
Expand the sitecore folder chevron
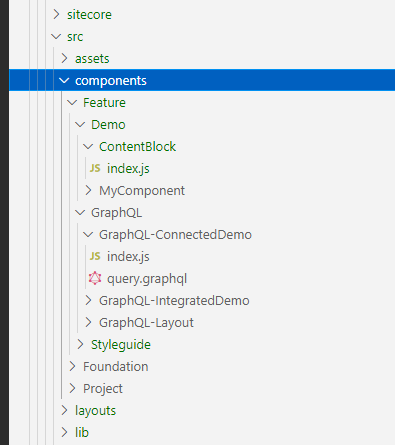[56, 14]
